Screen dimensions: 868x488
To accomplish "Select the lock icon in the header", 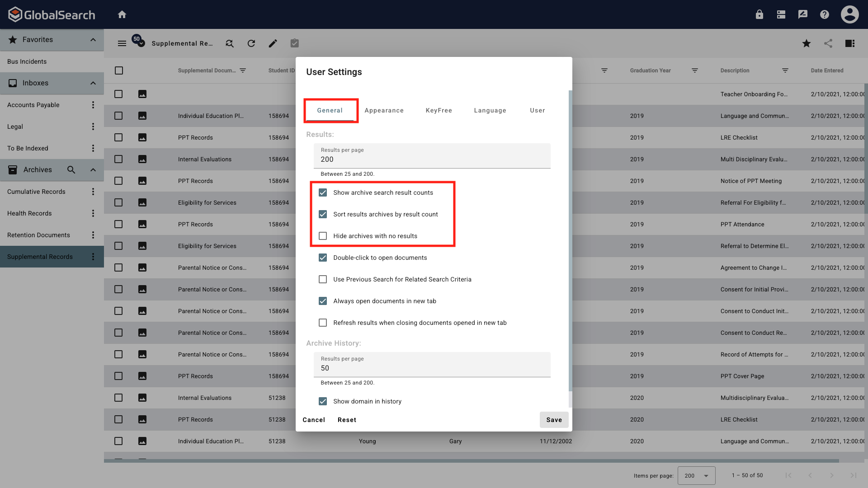I will click(759, 14).
